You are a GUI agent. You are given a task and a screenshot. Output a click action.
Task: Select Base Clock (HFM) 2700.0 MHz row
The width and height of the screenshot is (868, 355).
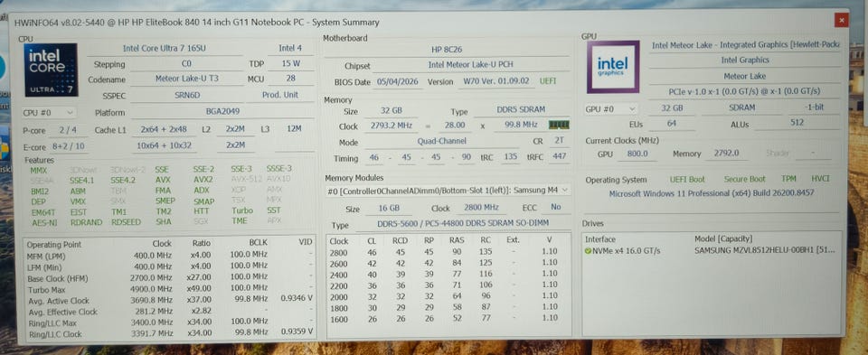coord(169,278)
